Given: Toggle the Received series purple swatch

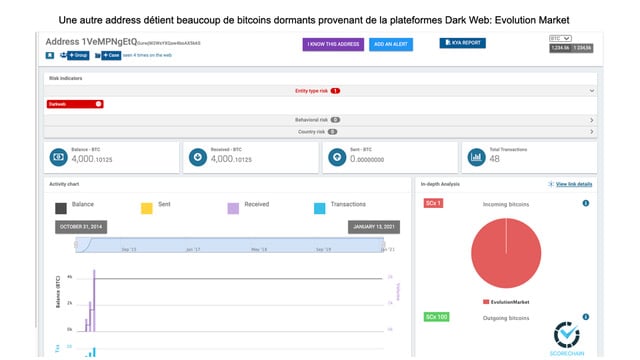Looking at the screenshot, I should pos(233,209).
